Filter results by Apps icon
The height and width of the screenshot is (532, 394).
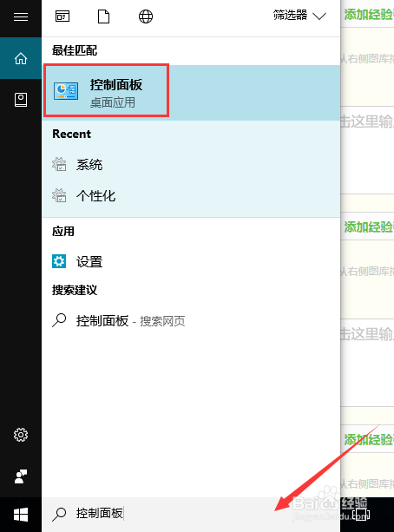[x=62, y=16]
